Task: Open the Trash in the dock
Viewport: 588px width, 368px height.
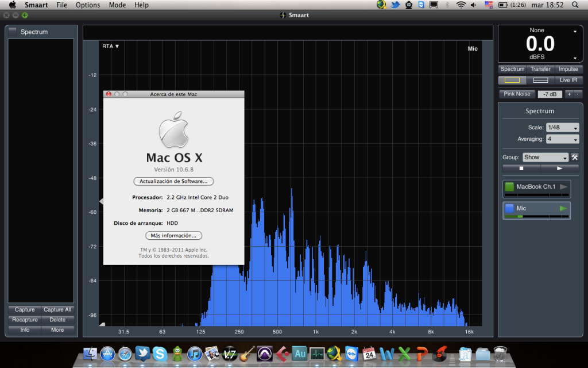Action: click(x=500, y=354)
